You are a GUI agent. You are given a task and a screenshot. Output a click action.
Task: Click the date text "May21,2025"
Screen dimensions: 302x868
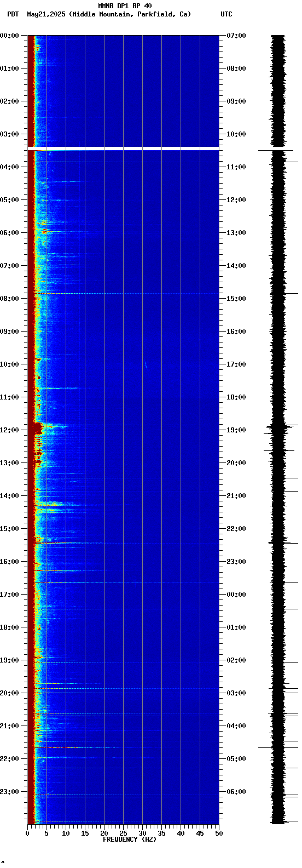(46, 14)
